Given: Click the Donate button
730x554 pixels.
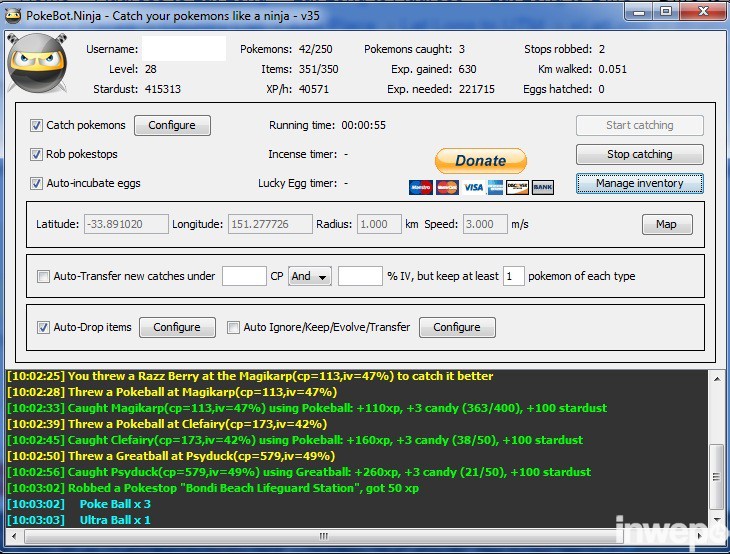Looking at the screenshot, I should [x=481, y=161].
